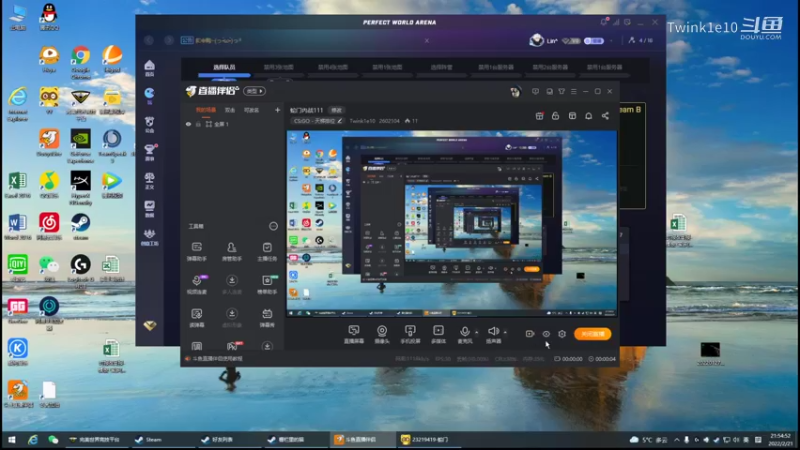
Task: Mute the 麦克风 microphone
Action: click(x=464, y=334)
